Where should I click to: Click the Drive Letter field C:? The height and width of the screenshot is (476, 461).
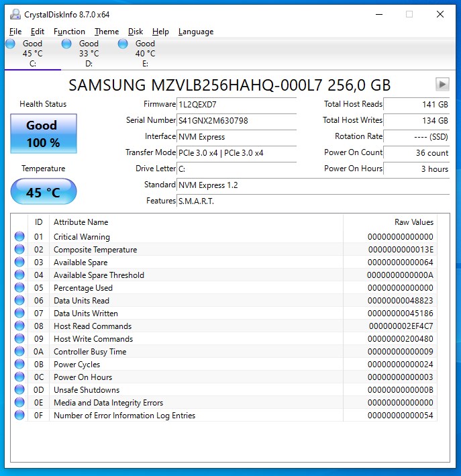(x=236, y=169)
